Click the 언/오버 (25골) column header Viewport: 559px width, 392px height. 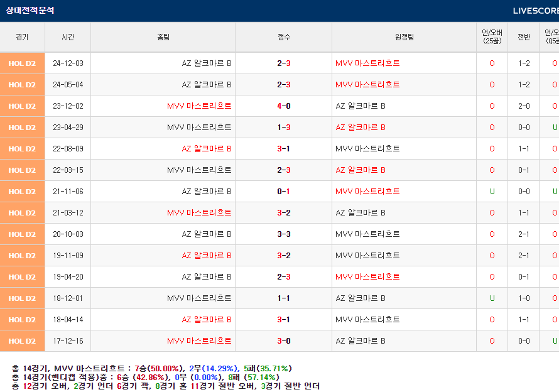tap(492, 37)
